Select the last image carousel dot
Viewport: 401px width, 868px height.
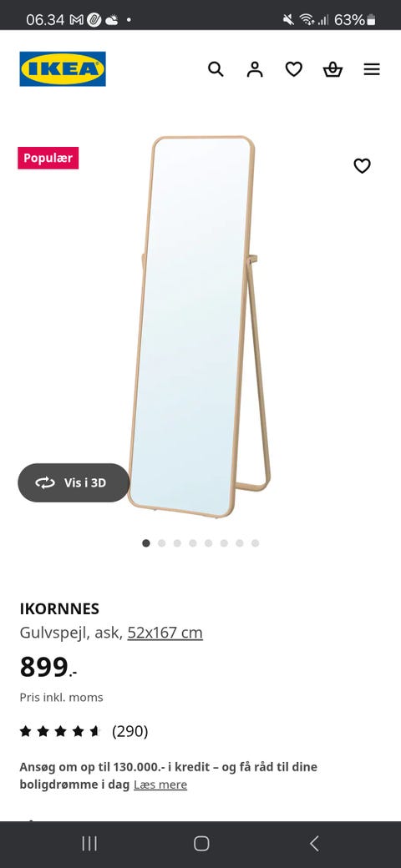(x=256, y=543)
